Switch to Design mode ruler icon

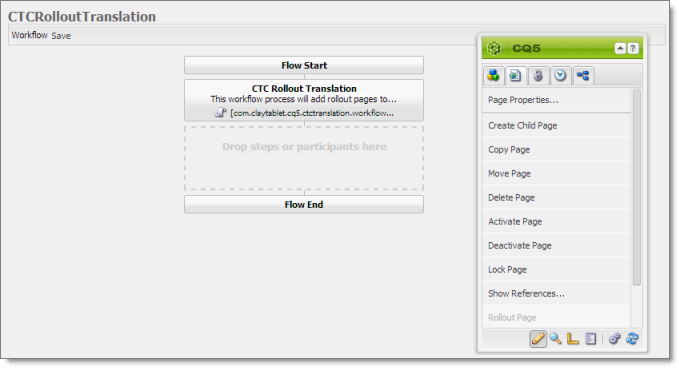pos(573,339)
